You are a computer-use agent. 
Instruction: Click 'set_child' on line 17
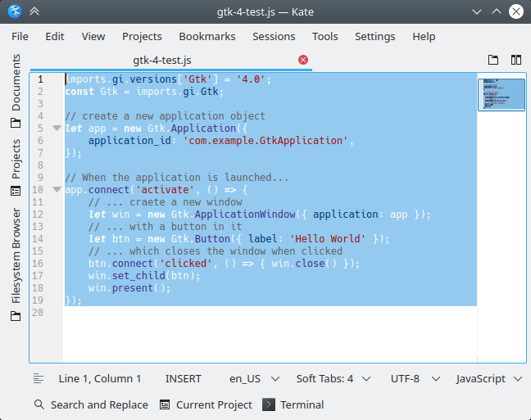point(138,275)
